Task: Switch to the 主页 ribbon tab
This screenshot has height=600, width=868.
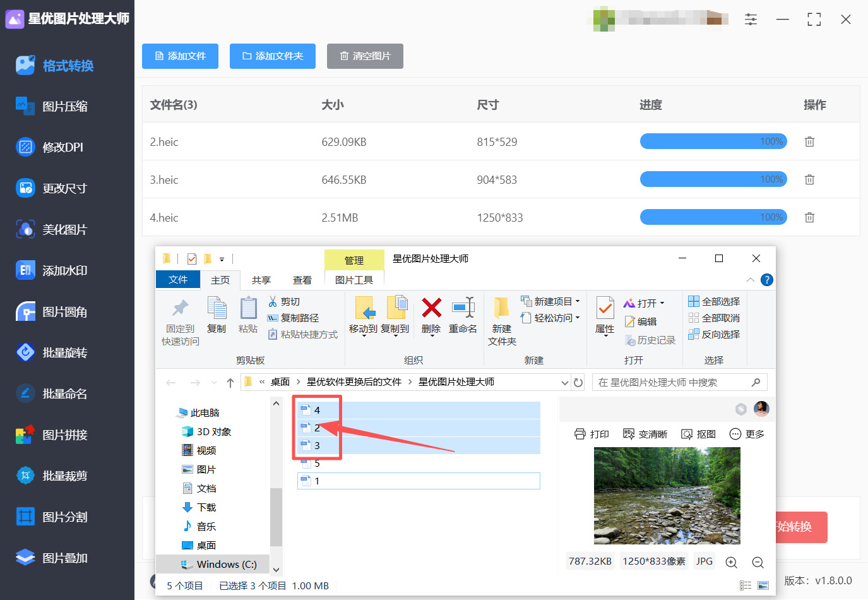Action: coord(220,280)
